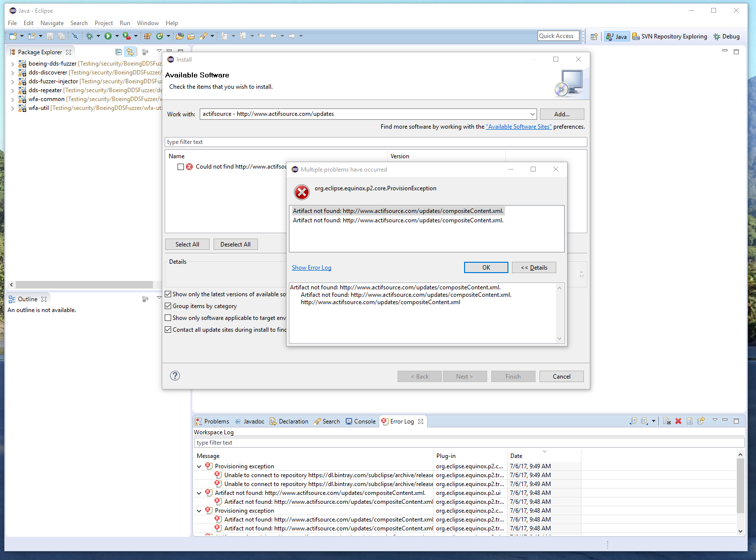Expand dds-repeater project node
The width and height of the screenshot is (756, 560).
pyautogui.click(x=12, y=90)
